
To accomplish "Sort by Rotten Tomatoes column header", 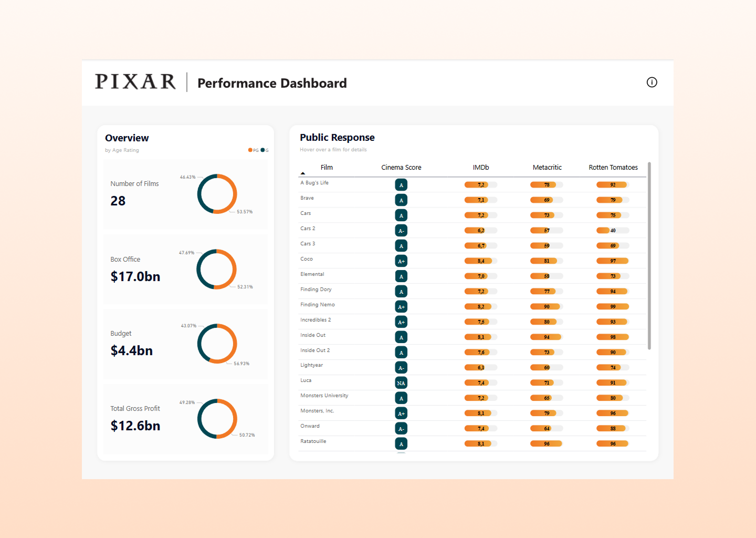I will pos(613,168).
